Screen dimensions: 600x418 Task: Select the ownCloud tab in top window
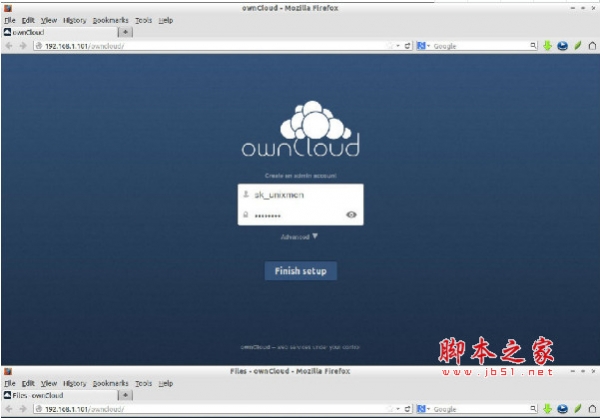coord(60,32)
